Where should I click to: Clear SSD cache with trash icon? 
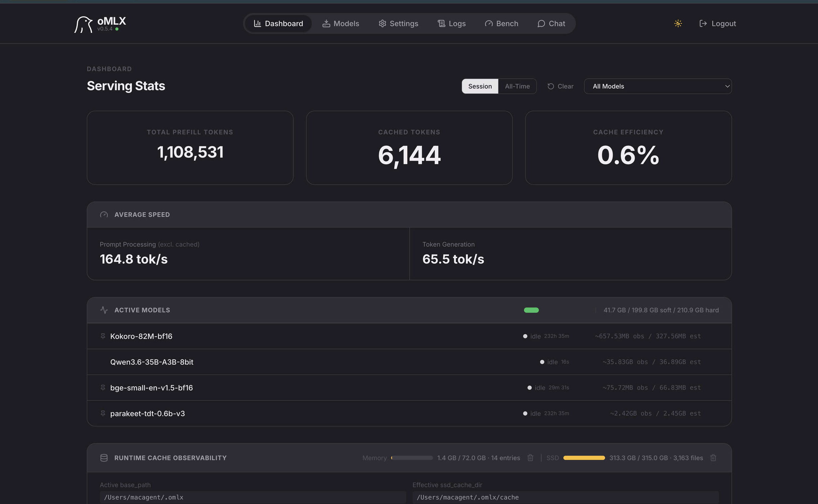point(713,458)
